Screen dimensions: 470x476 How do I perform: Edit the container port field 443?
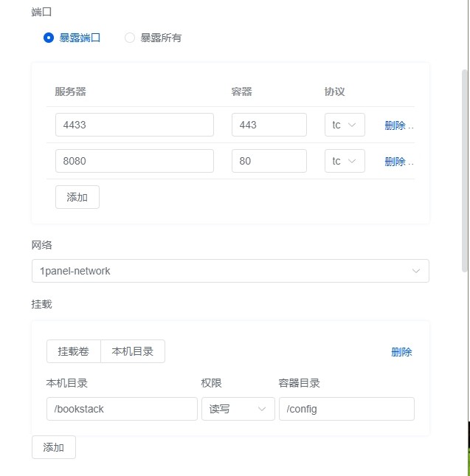tap(269, 125)
